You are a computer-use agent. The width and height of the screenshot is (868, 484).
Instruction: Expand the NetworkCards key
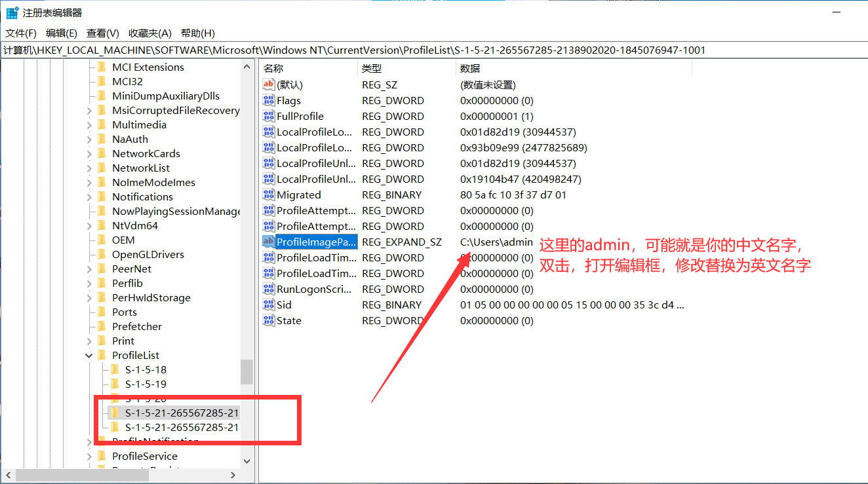click(89, 153)
